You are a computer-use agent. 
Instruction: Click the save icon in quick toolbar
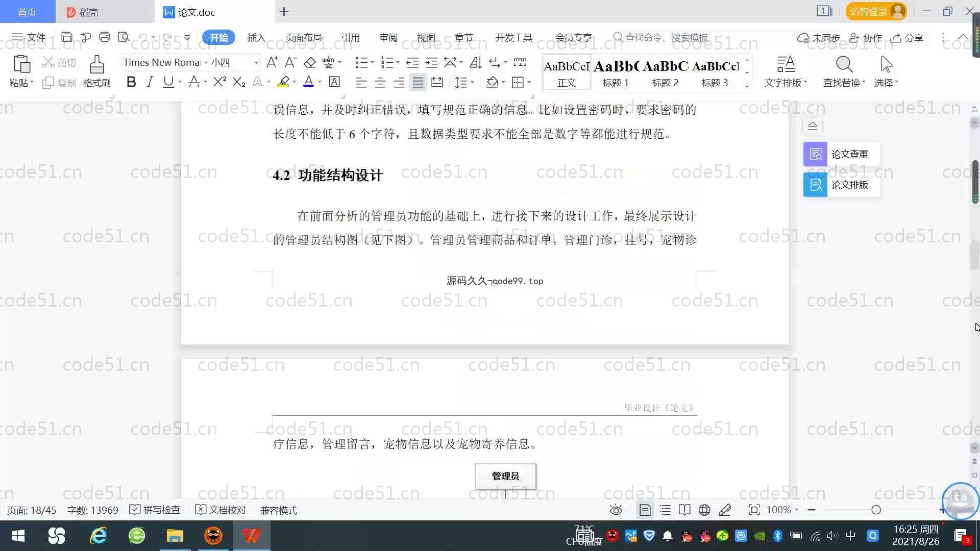[66, 37]
